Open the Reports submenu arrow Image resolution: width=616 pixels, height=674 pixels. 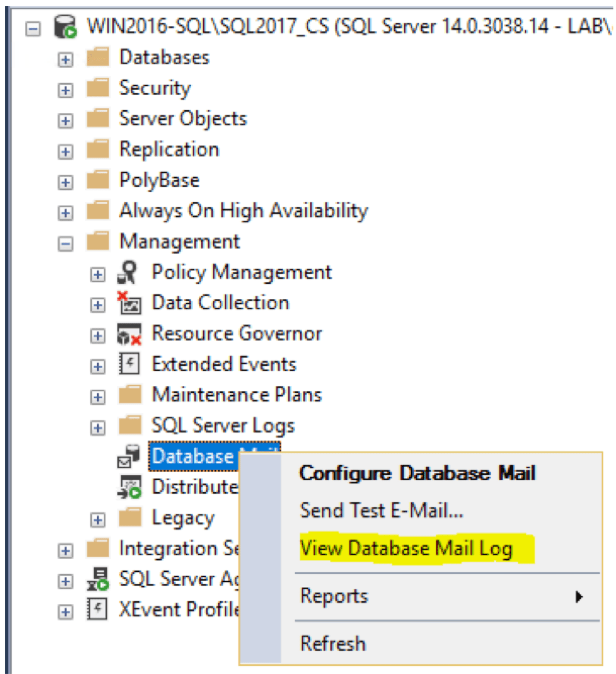pyautogui.click(x=579, y=597)
